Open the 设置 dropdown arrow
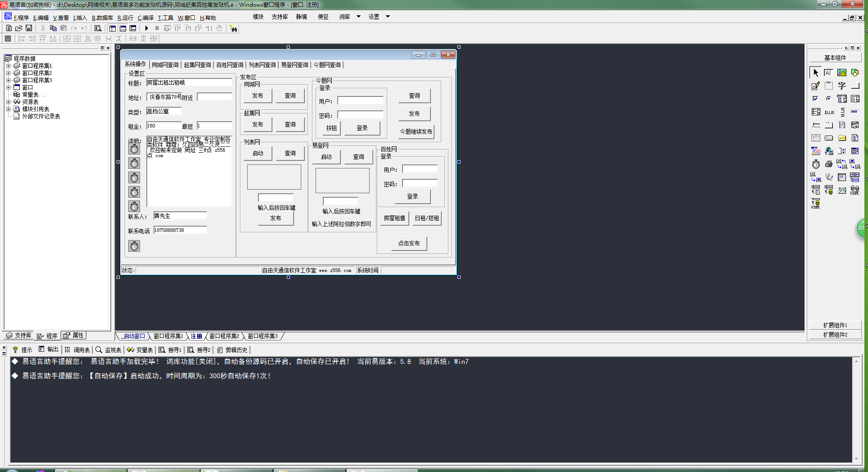 [x=388, y=17]
